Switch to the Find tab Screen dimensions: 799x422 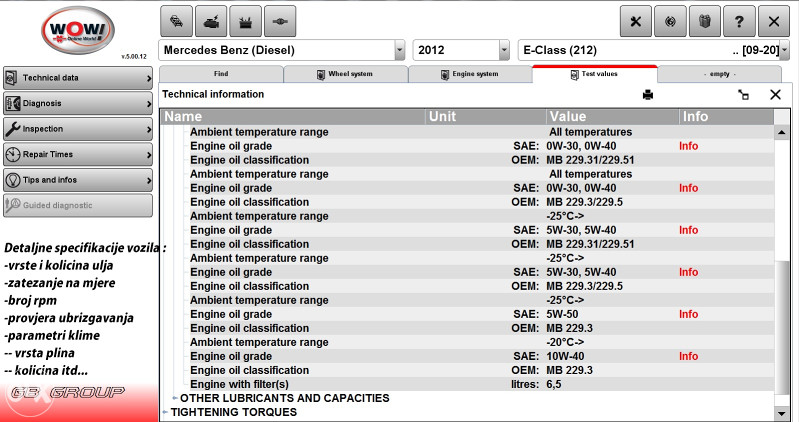coord(221,74)
